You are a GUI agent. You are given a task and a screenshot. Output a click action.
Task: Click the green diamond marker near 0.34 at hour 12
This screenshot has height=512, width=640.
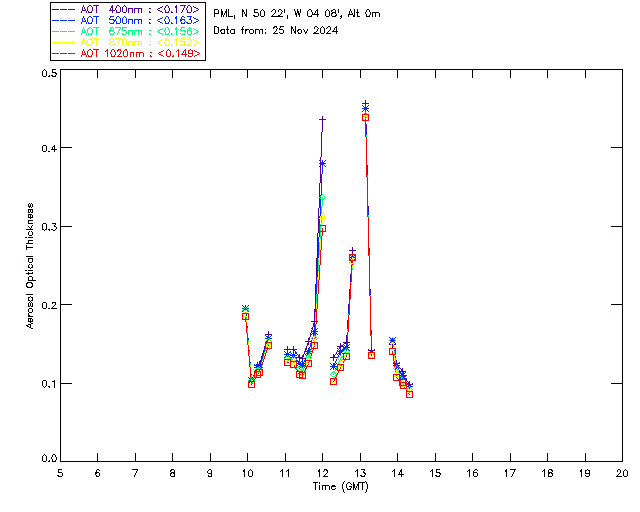click(322, 198)
